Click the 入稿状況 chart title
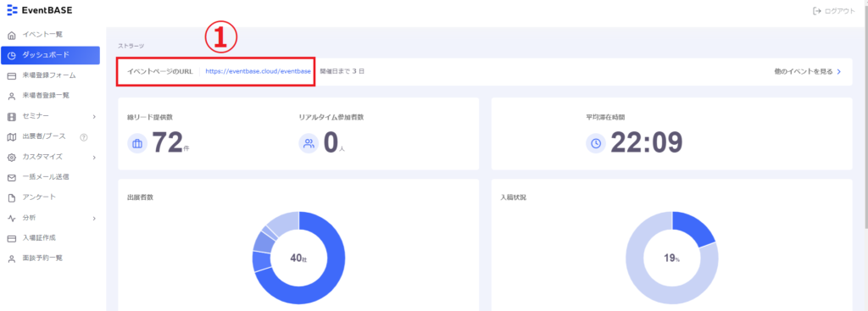The height and width of the screenshot is (311, 868). click(x=513, y=197)
